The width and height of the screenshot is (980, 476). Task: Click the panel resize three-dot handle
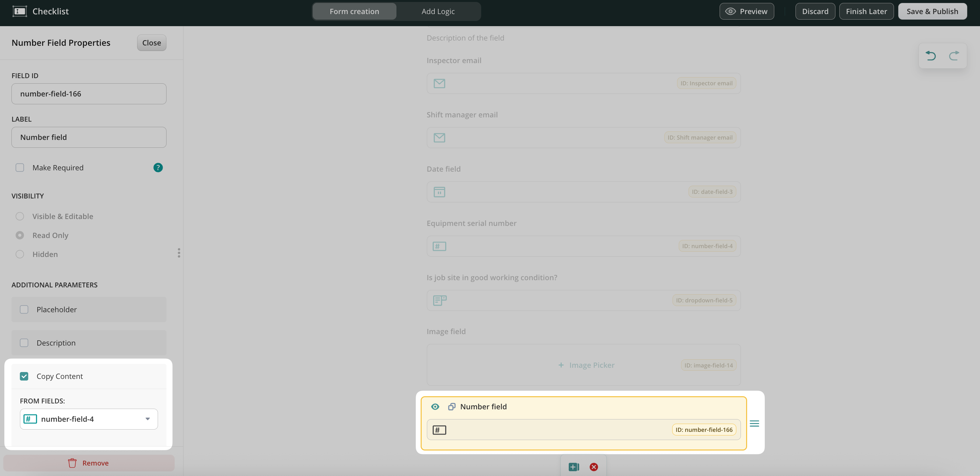pos(179,253)
